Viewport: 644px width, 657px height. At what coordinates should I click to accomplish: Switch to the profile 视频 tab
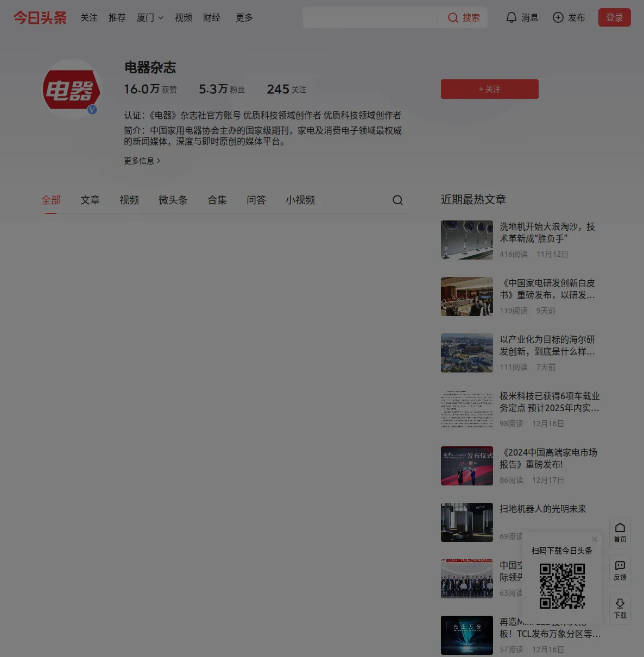[x=129, y=200]
